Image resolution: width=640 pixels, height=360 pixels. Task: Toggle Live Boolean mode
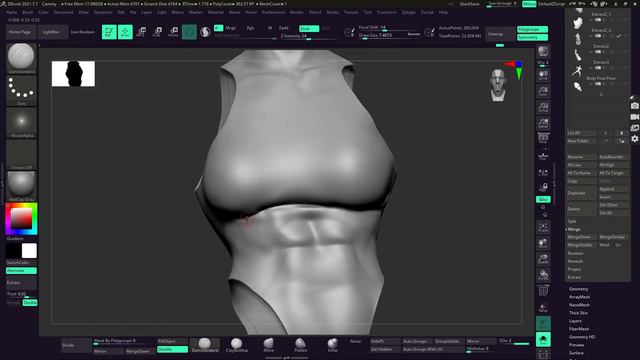click(82, 32)
